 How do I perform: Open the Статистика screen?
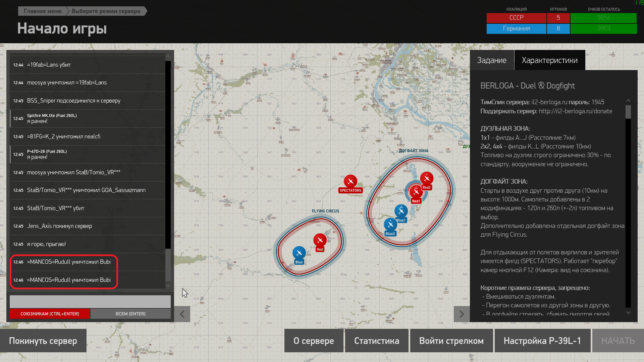point(377,341)
